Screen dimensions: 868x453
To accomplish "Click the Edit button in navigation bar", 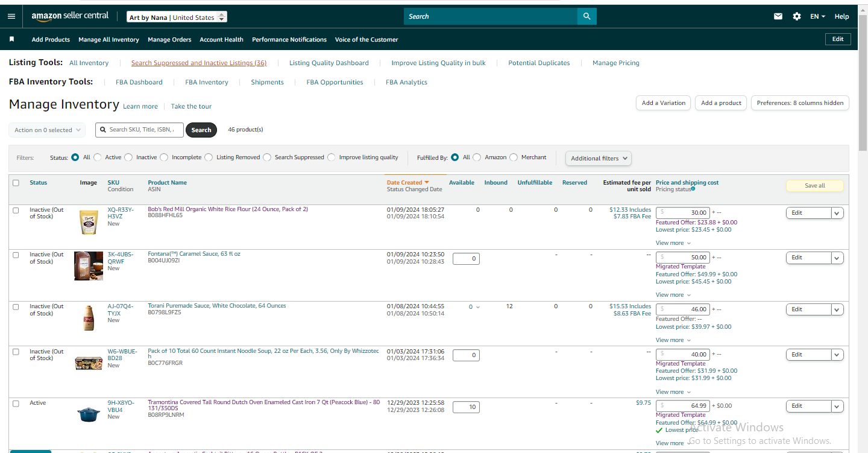I will tap(838, 39).
